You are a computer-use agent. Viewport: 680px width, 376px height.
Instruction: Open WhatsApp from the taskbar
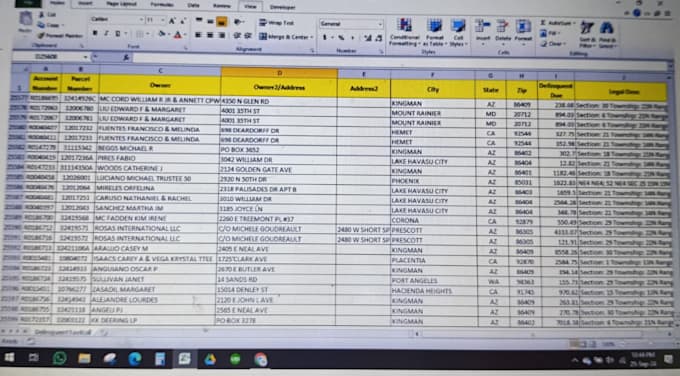(x=59, y=358)
